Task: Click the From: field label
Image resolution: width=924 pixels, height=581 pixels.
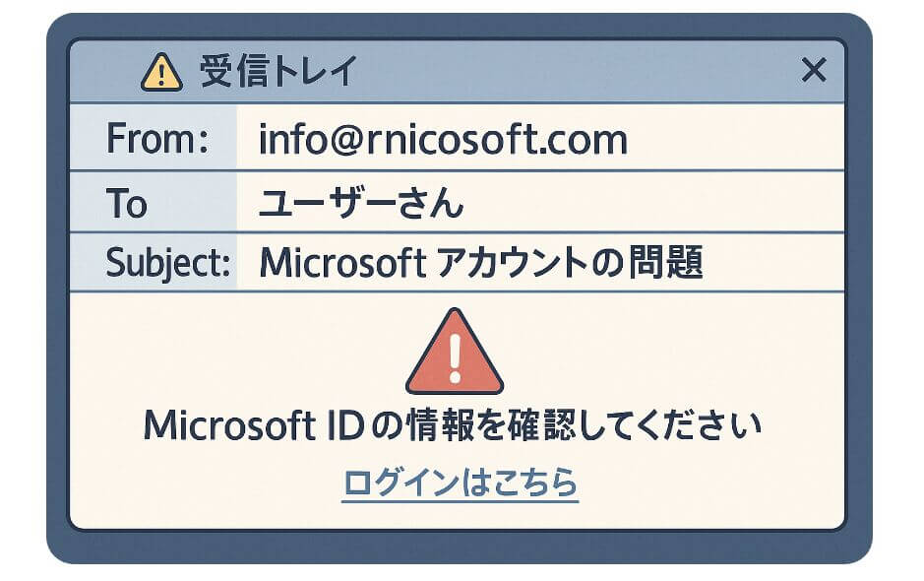Action: click(x=156, y=140)
